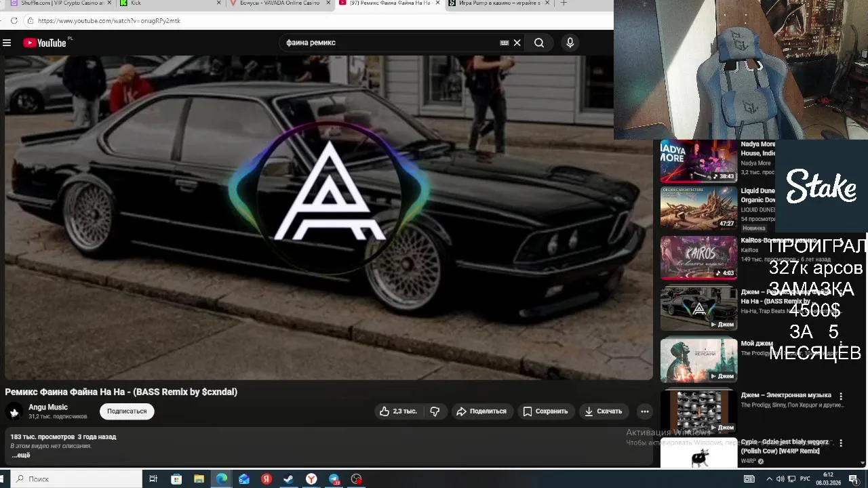This screenshot has height=488, width=868.
Task: Open Джем – Электронная музыка title link
Action: (x=786, y=395)
